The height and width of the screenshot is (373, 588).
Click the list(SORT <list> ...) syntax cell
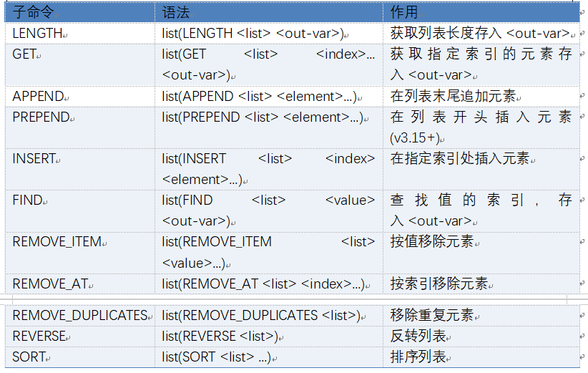[x=269, y=357]
